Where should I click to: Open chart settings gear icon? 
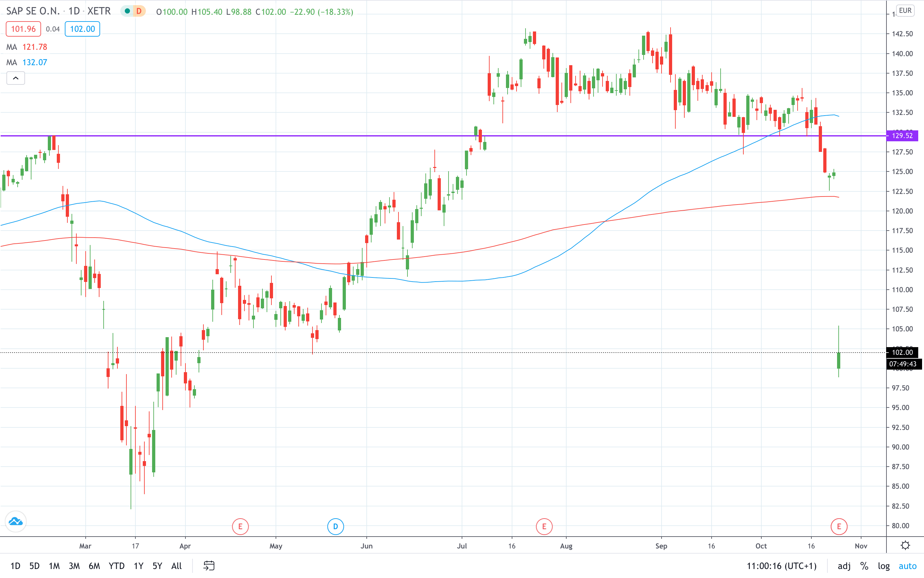(905, 545)
